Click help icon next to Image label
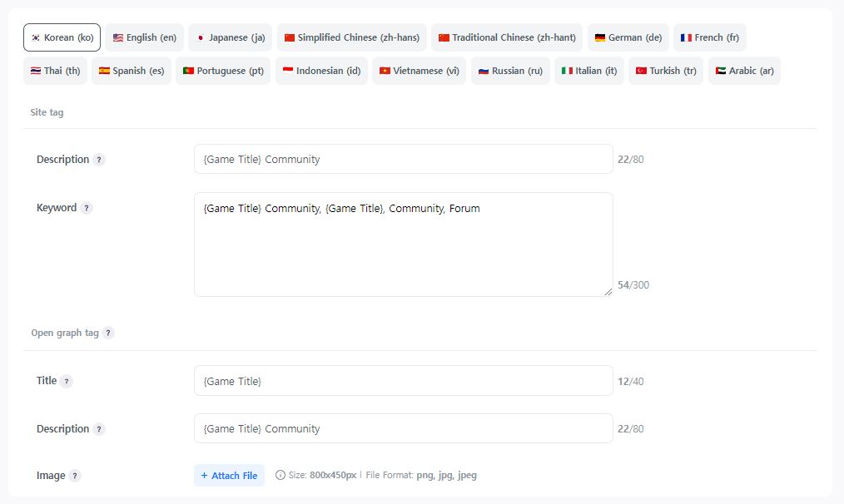844x504 pixels. 75,476
